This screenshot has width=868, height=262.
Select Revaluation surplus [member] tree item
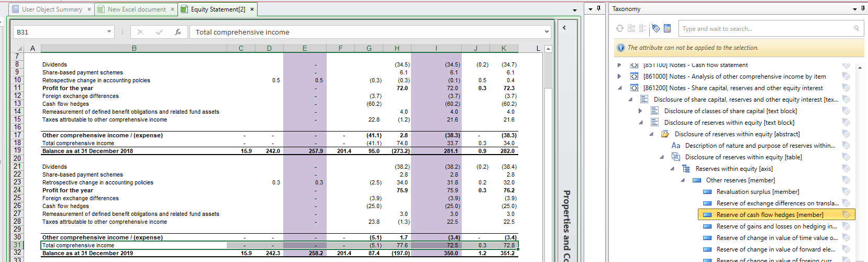point(758,192)
